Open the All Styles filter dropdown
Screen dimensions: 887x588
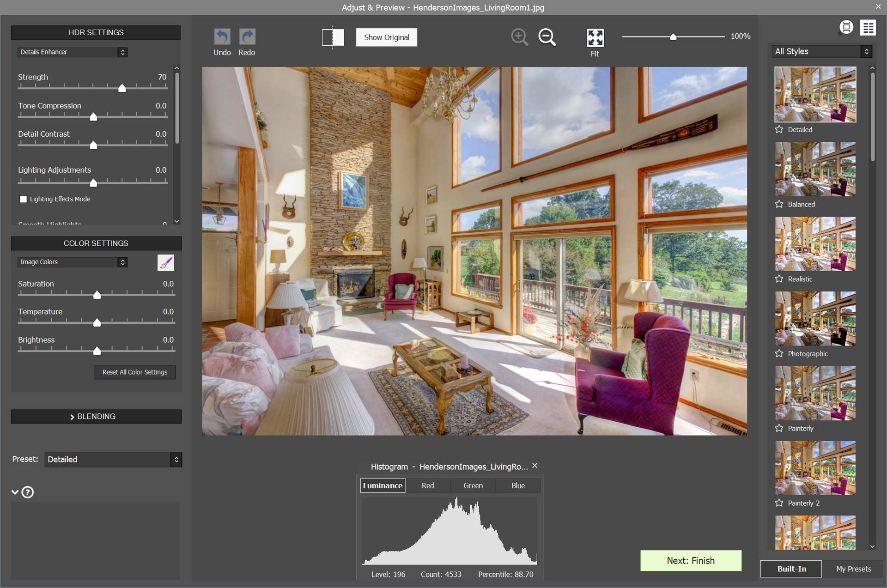tap(821, 51)
